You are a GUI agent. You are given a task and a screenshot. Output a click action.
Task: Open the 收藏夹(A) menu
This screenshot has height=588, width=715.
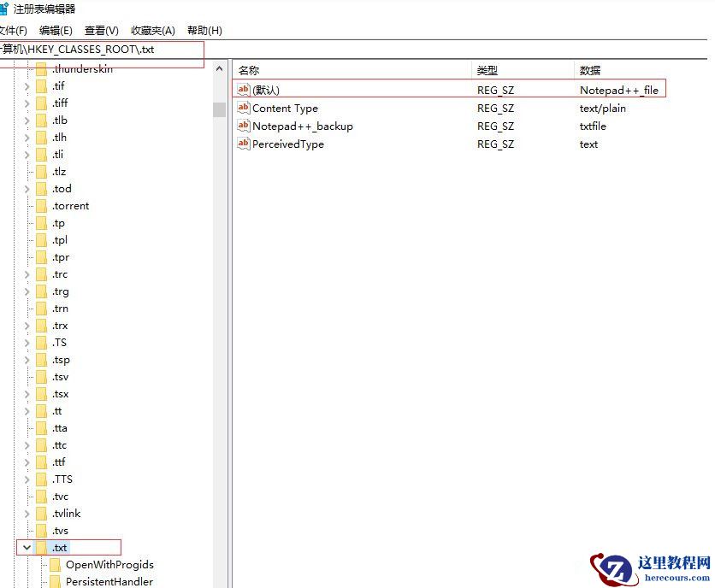pyautogui.click(x=152, y=30)
